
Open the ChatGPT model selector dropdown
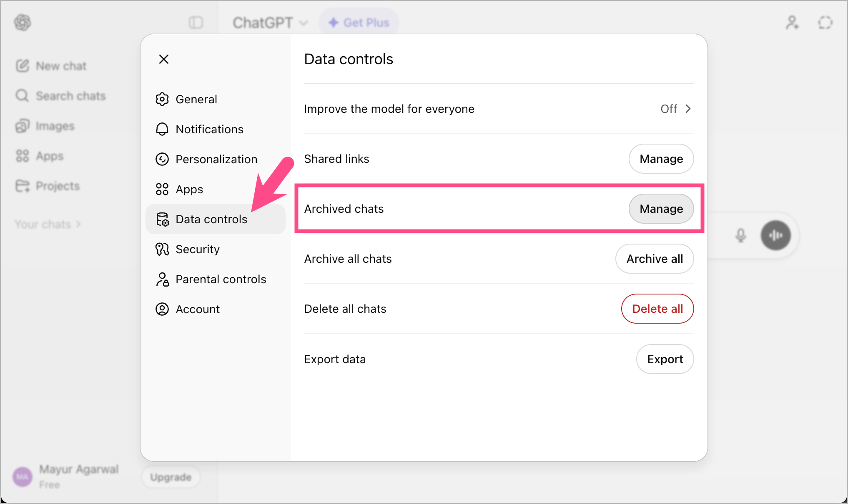[x=270, y=22]
